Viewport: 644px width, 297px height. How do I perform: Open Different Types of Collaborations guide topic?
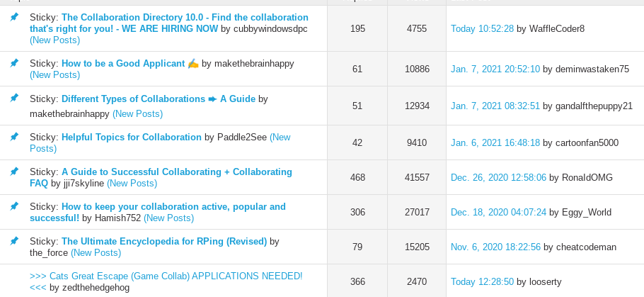point(158,99)
